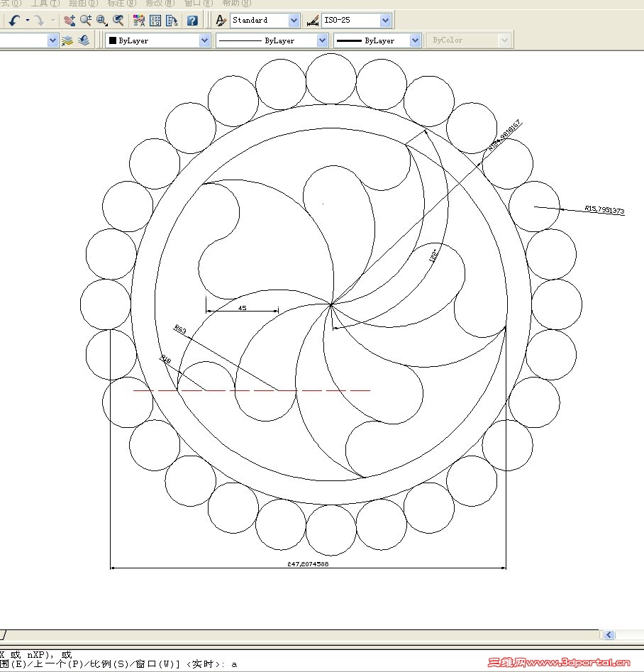Image resolution: width=644 pixels, height=672 pixels.
Task: Click the Undo arrow icon
Action: (x=14, y=20)
